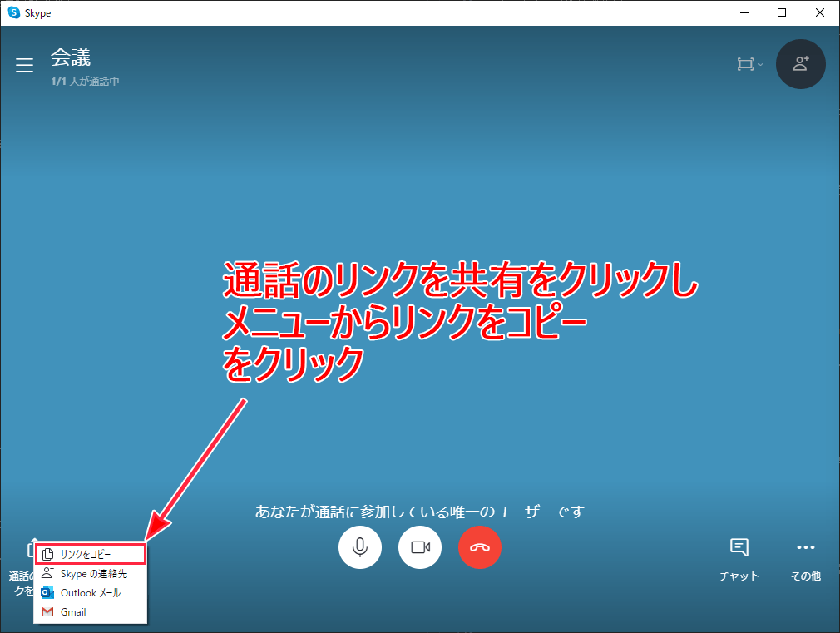Click the 1/1 人が通話中 participant count
840x633 pixels.
pyautogui.click(x=85, y=82)
